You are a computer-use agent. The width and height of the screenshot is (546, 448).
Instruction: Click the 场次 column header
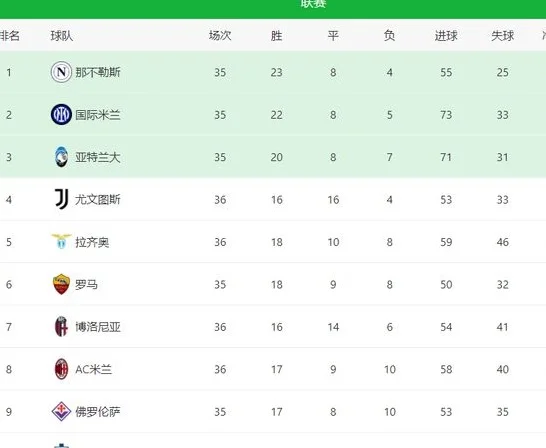tap(220, 36)
